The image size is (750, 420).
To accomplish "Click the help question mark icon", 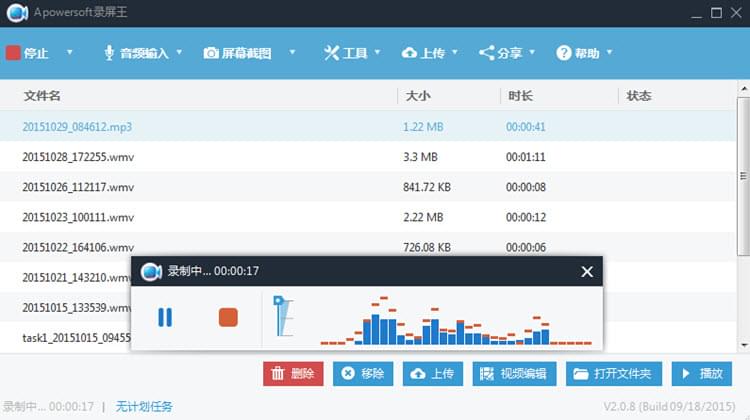I will (563, 53).
